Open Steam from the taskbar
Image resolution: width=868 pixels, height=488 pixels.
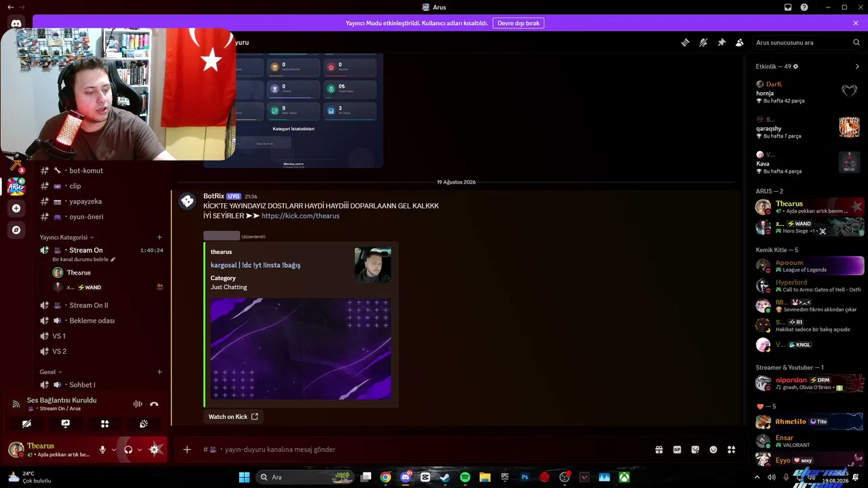tap(445, 477)
